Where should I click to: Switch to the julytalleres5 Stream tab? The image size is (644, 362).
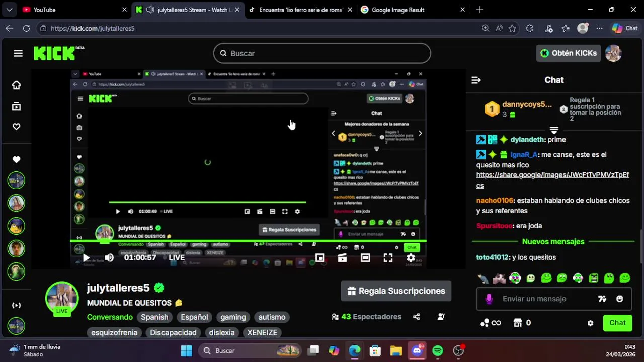point(187,10)
